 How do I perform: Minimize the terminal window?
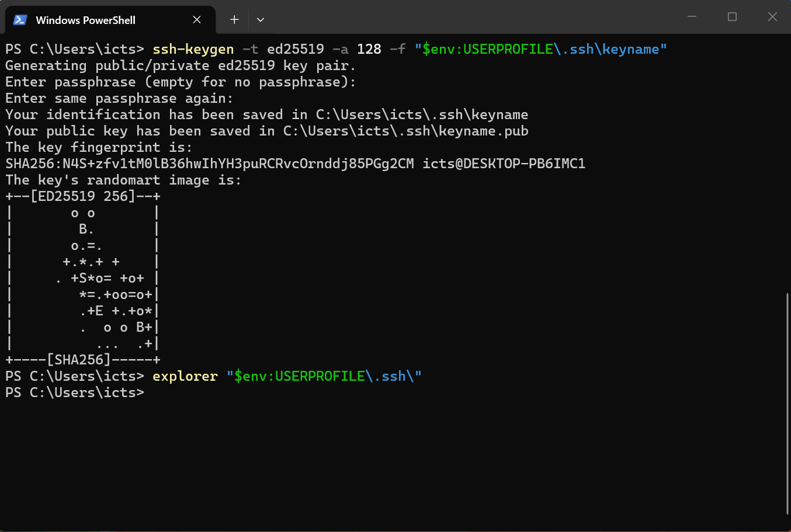coord(692,17)
